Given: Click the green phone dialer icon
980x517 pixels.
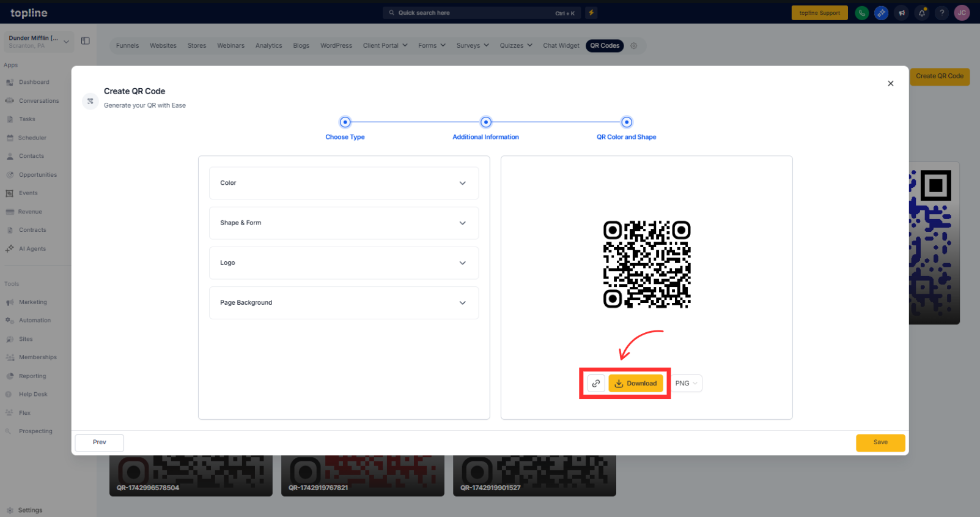Looking at the screenshot, I should [862, 13].
